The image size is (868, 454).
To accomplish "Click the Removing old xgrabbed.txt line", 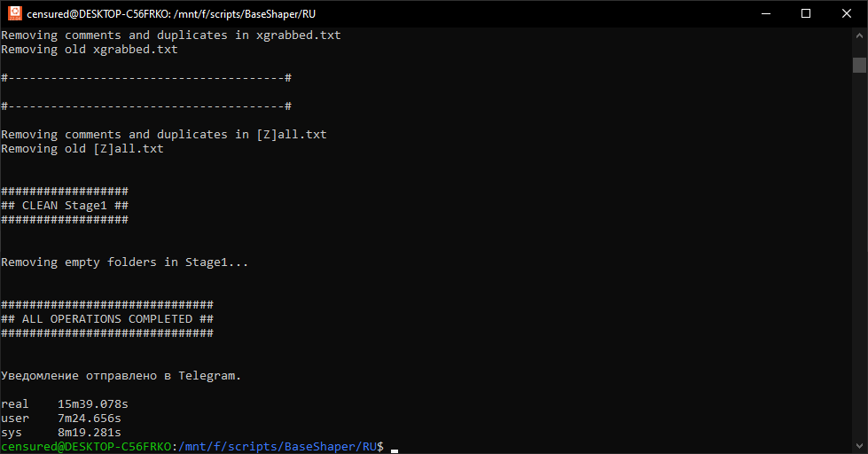I will pos(90,50).
